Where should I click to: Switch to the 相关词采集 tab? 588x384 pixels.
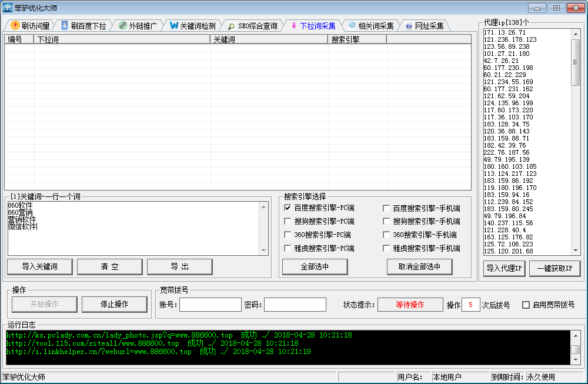(x=372, y=25)
